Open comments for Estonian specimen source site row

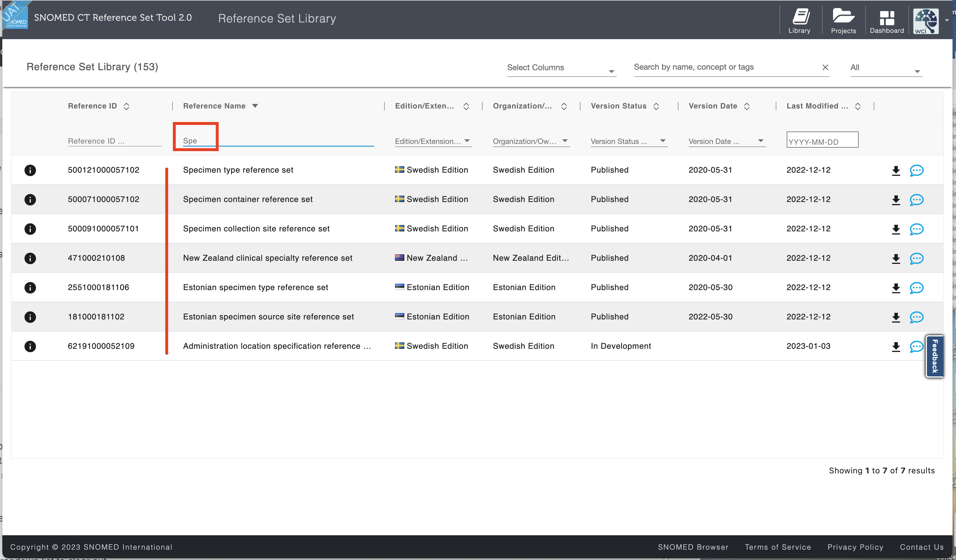(916, 317)
